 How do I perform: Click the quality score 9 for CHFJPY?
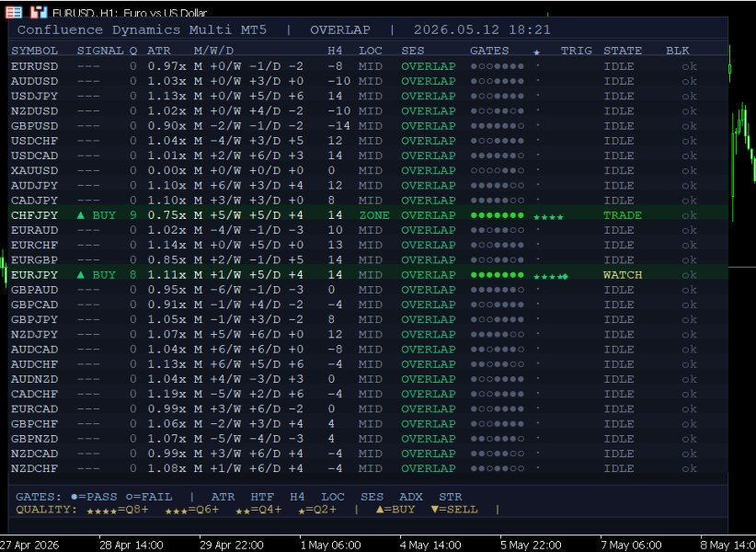133,215
